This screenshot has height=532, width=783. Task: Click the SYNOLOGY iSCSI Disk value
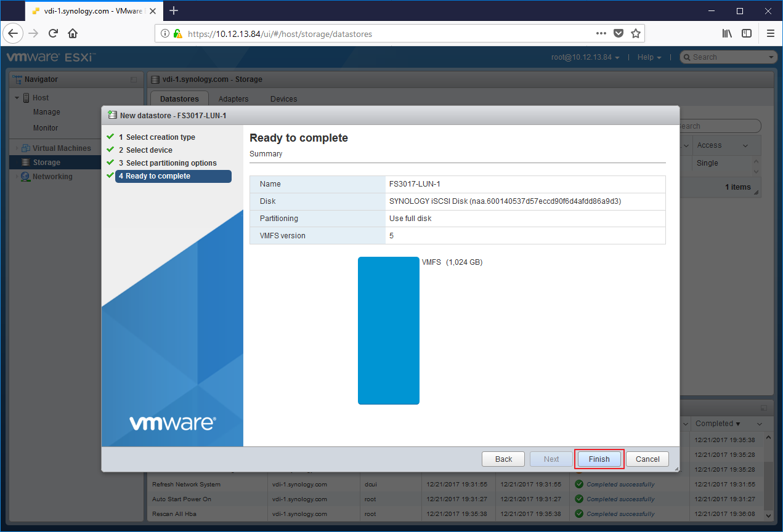pyautogui.click(x=505, y=201)
